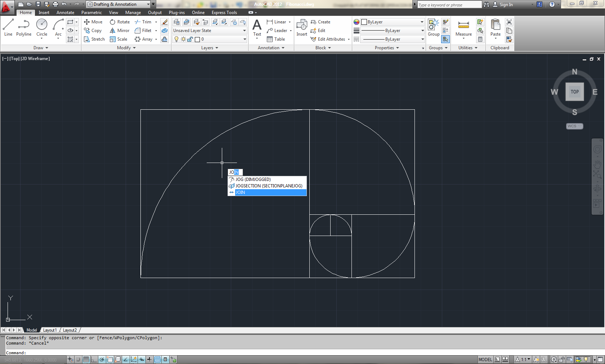
Task: Click the Cut icon in Clipboard panel
Action: point(509,22)
